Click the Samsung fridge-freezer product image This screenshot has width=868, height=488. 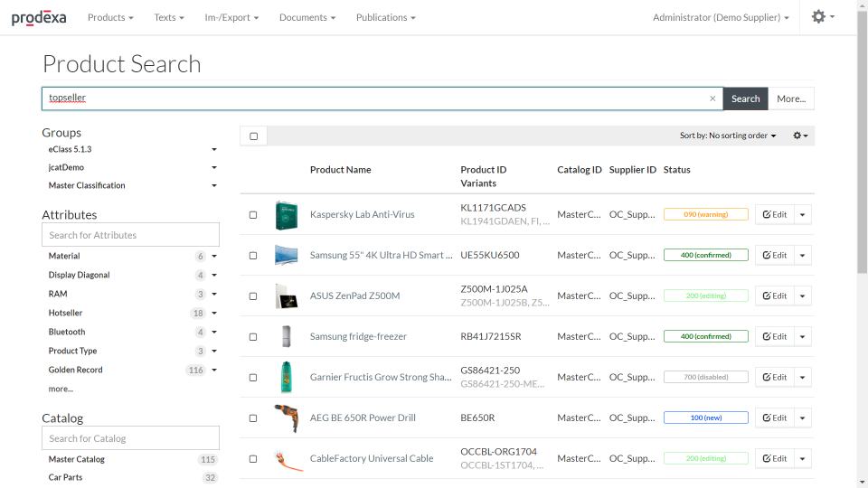pyautogui.click(x=286, y=336)
